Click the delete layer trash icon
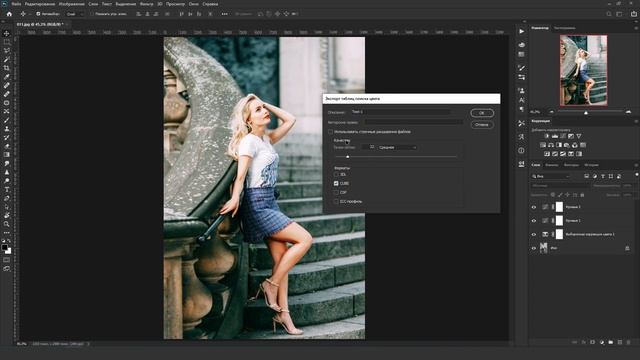640x360 pixels. [x=629, y=342]
